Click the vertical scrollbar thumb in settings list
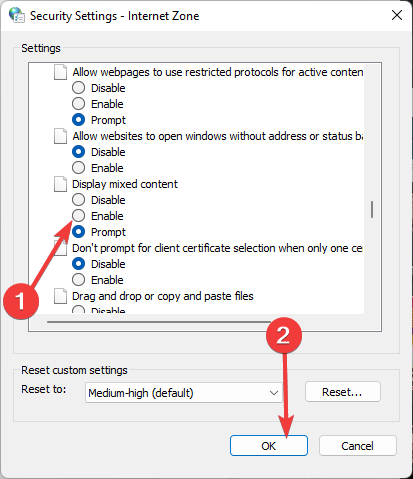Image resolution: width=413 pixels, height=479 pixels. click(372, 210)
